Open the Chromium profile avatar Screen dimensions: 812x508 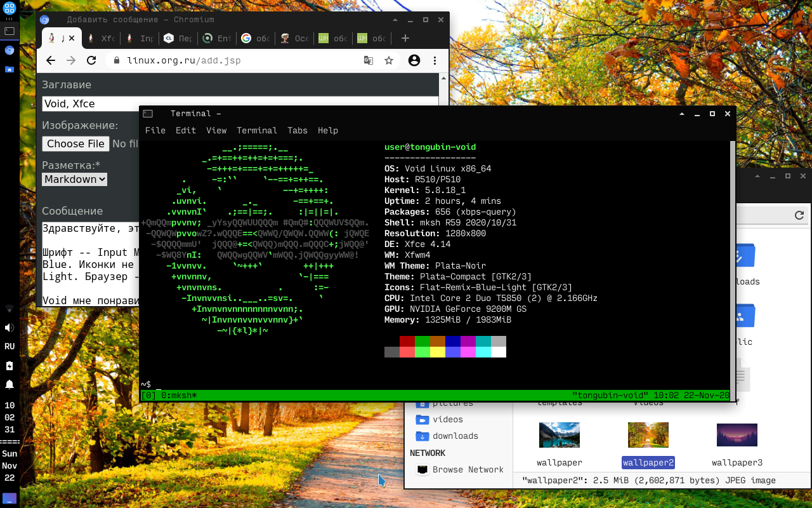pos(414,60)
